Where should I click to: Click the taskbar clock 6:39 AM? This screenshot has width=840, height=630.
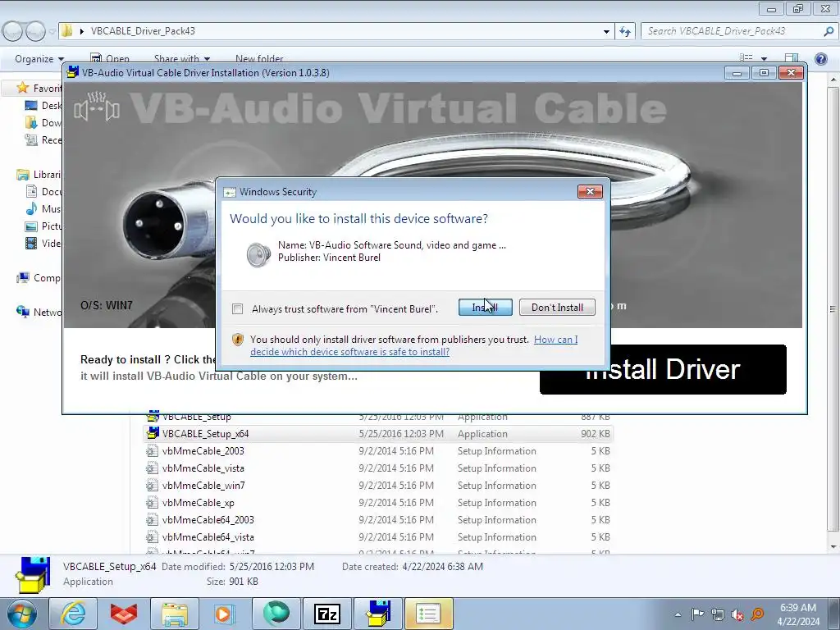798,608
